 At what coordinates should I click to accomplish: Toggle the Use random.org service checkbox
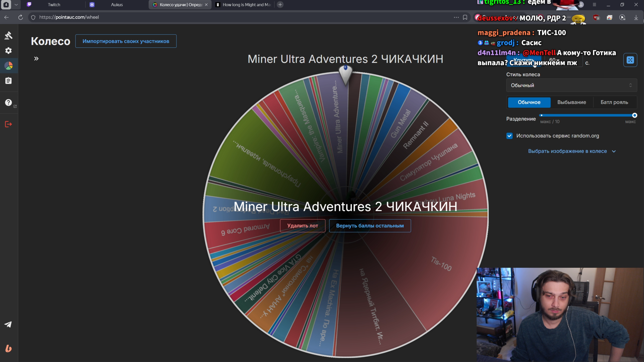[510, 136]
